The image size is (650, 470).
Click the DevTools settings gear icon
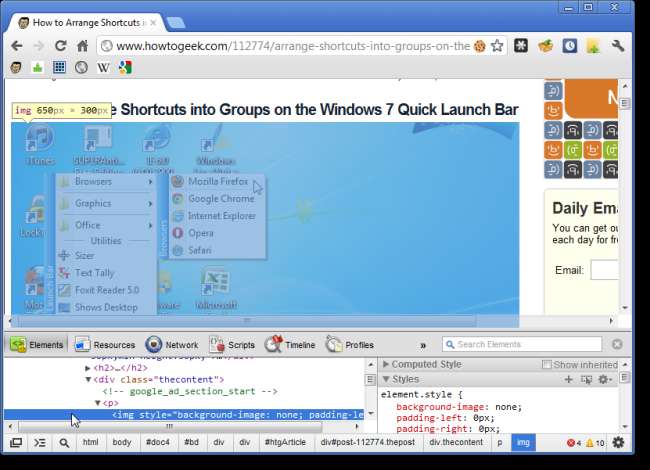point(619,442)
